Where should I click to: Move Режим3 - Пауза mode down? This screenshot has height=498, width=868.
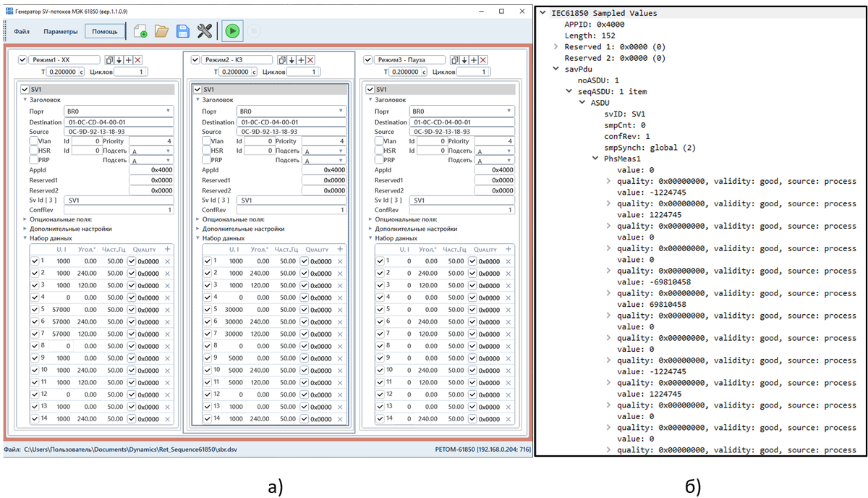(464, 60)
